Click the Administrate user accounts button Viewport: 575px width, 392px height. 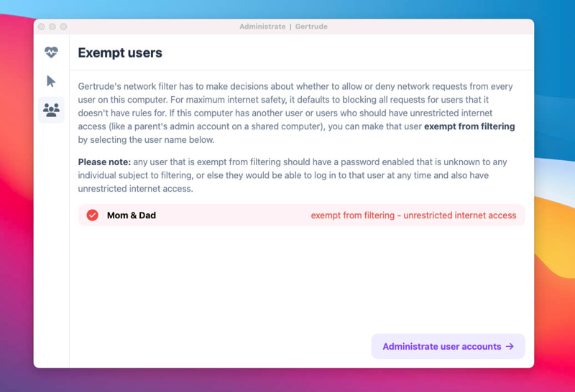pyautogui.click(x=448, y=346)
